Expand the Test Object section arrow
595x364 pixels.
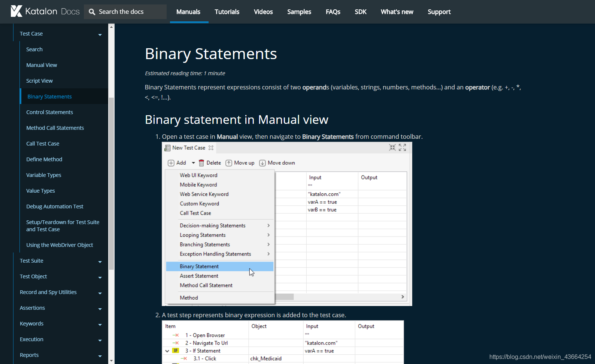[100, 278]
